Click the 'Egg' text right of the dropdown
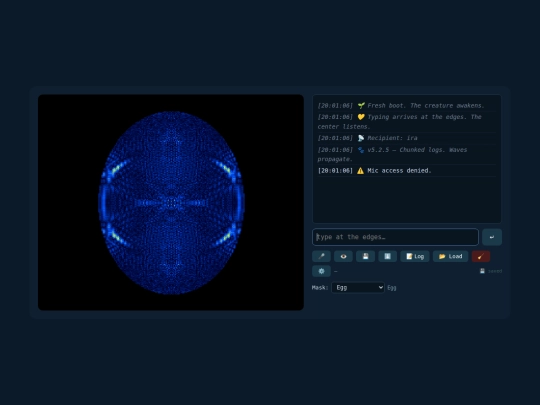The width and height of the screenshot is (540, 405). tap(392, 288)
